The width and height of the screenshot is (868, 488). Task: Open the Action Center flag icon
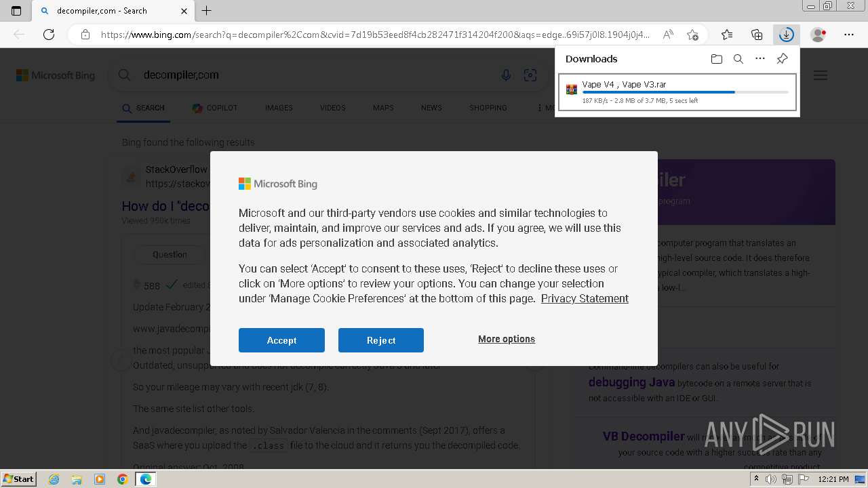pos(803,479)
